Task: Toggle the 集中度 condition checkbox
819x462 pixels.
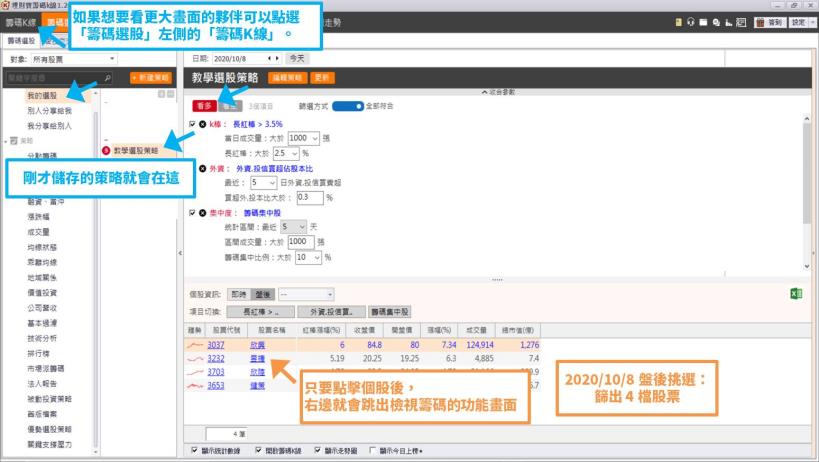Action: pyautogui.click(x=192, y=213)
